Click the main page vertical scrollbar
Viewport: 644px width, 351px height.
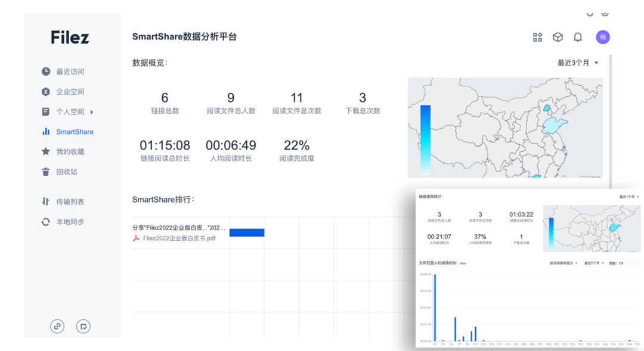click(611, 121)
